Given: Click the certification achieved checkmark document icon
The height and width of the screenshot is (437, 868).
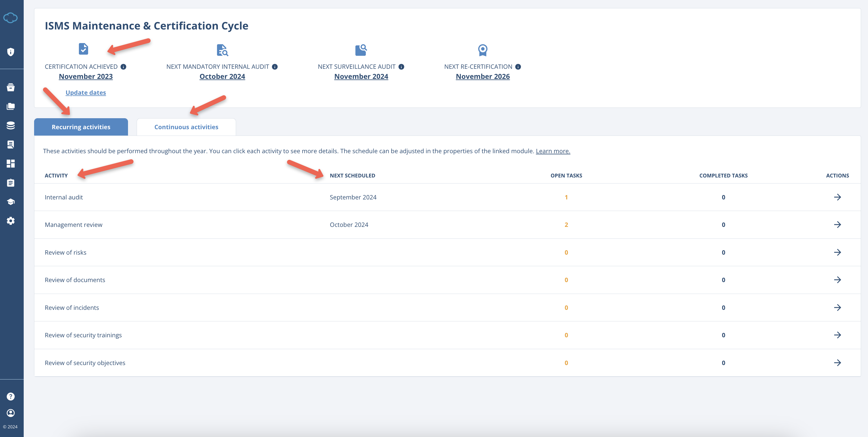Looking at the screenshot, I should tap(83, 49).
